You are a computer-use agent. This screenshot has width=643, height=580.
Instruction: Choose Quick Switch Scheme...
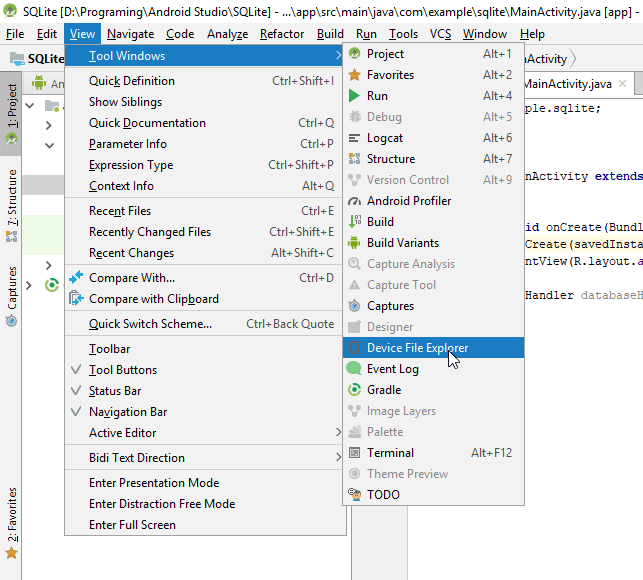click(x=204, y=324)
